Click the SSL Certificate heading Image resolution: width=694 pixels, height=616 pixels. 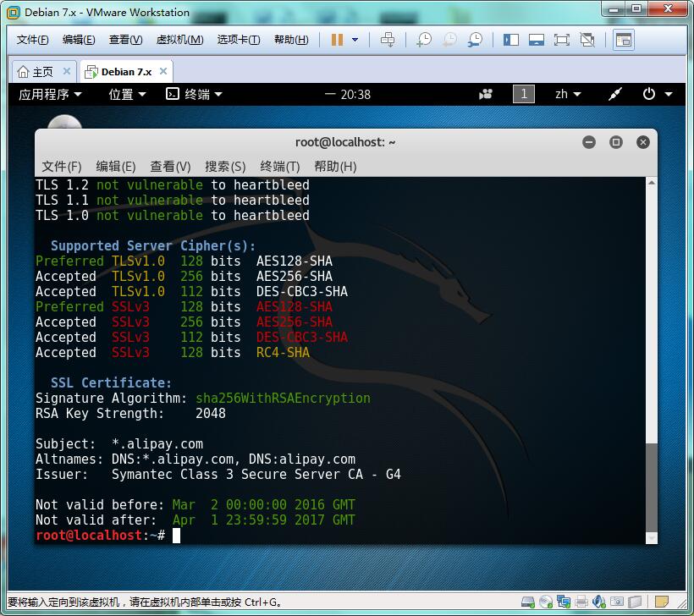(111, 382)
